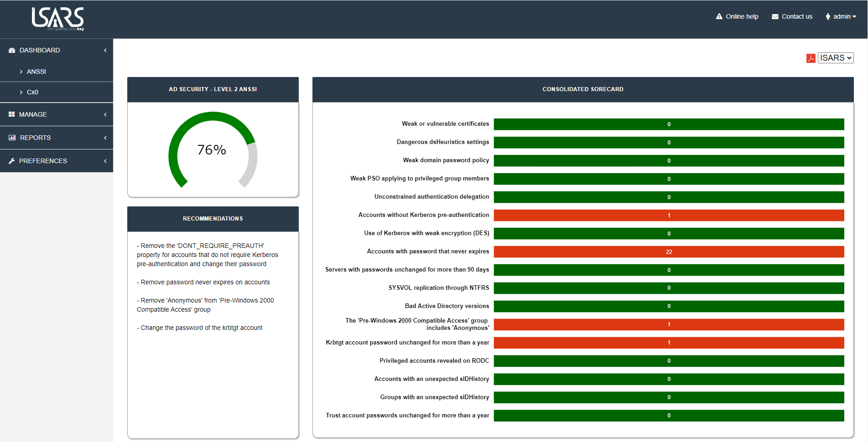Click the red Krbtgt account password bar

click(x=669, y=343)
